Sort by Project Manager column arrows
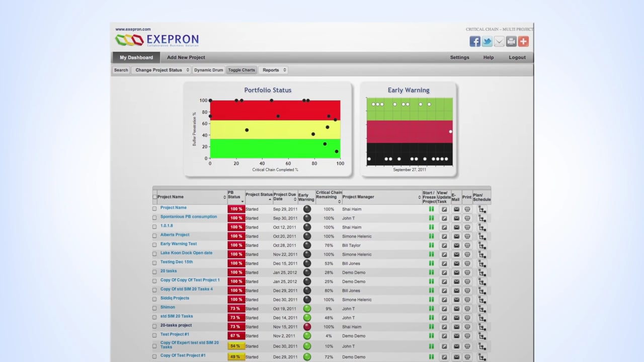 419,197
